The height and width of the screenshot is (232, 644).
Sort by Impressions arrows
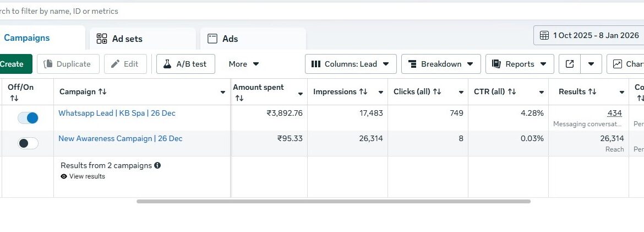363,91
